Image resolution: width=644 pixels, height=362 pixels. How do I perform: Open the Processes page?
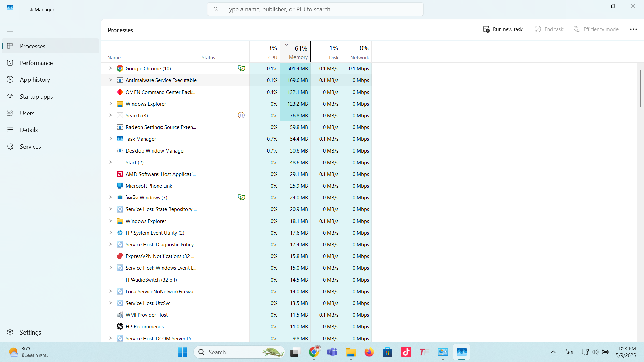[x=50, y=46]
